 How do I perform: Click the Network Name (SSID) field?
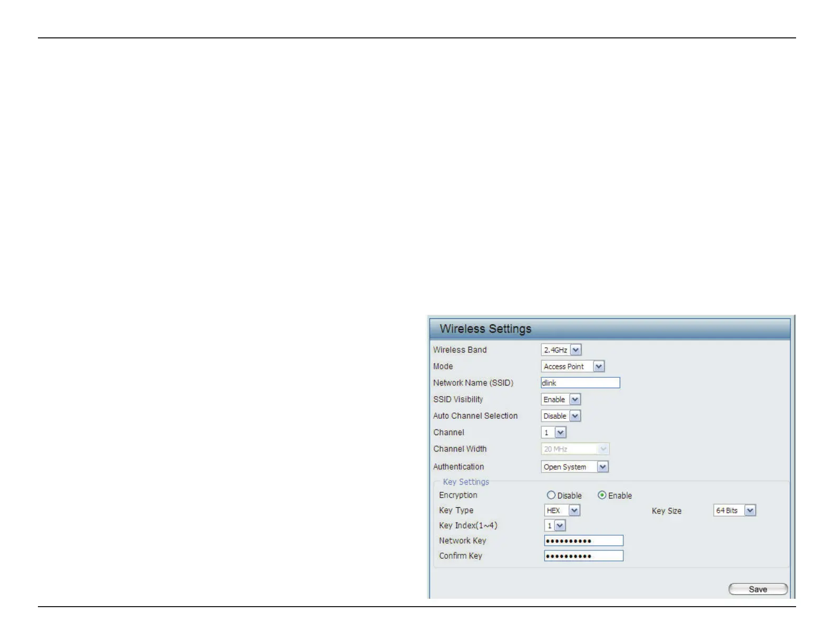(x=581, y=383)
